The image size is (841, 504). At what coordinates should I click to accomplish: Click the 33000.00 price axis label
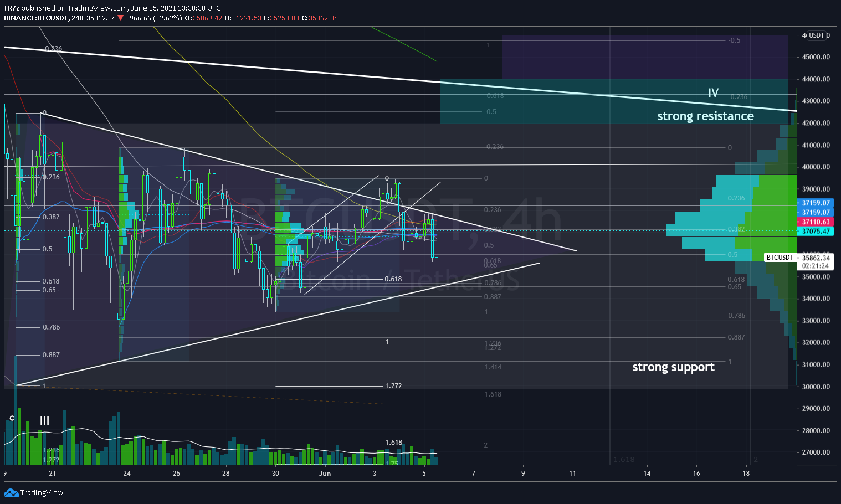pos(816,321)
